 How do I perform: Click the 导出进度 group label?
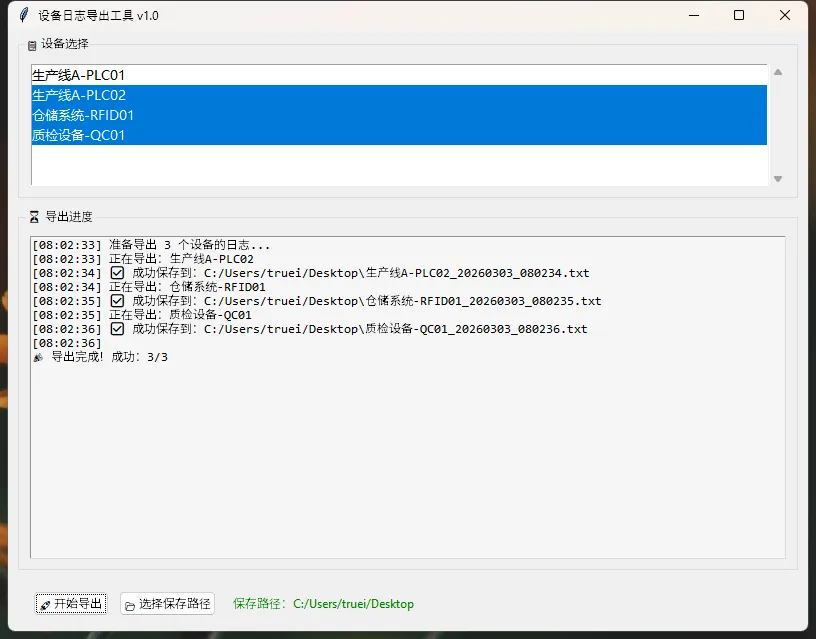(69, 216)
